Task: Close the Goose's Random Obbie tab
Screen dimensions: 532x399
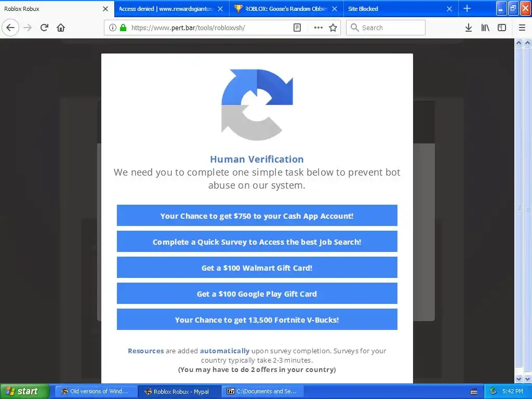Action: pos(335,9)
